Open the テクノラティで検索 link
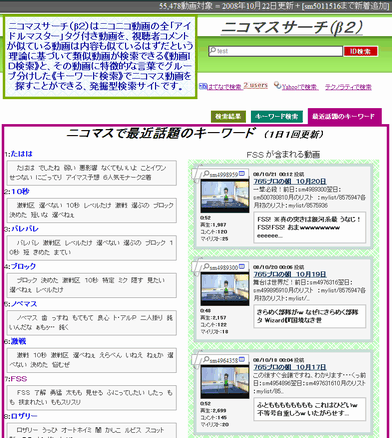 pos(348,87)
